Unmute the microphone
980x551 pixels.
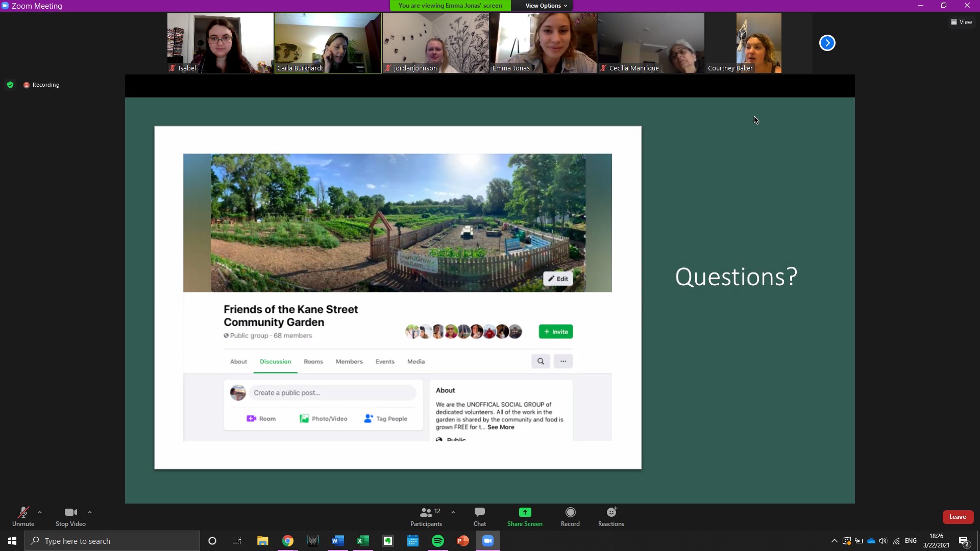[x=23, y=516]
